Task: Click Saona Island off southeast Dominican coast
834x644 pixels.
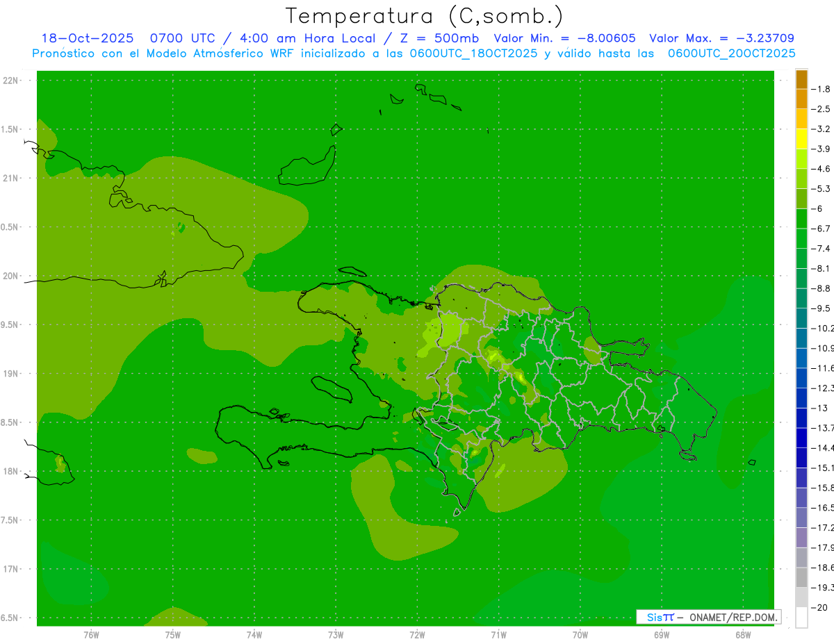Action: 689,456
